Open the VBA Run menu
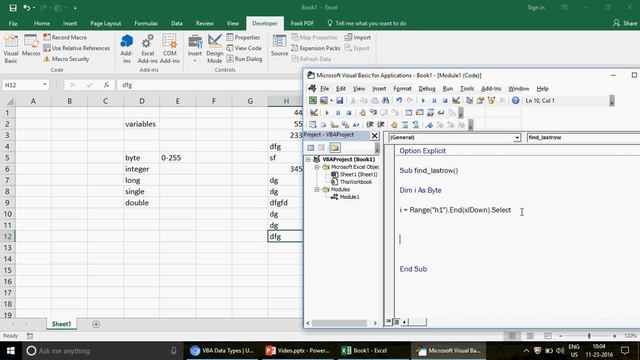The width and height of the screenshot is (640, 360). click(x=448, y=89)
